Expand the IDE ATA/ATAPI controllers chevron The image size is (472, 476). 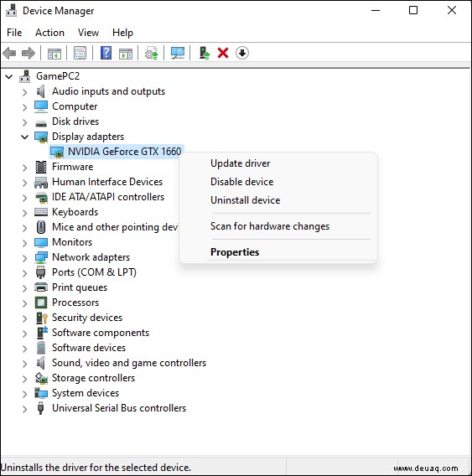click(24, 198)
